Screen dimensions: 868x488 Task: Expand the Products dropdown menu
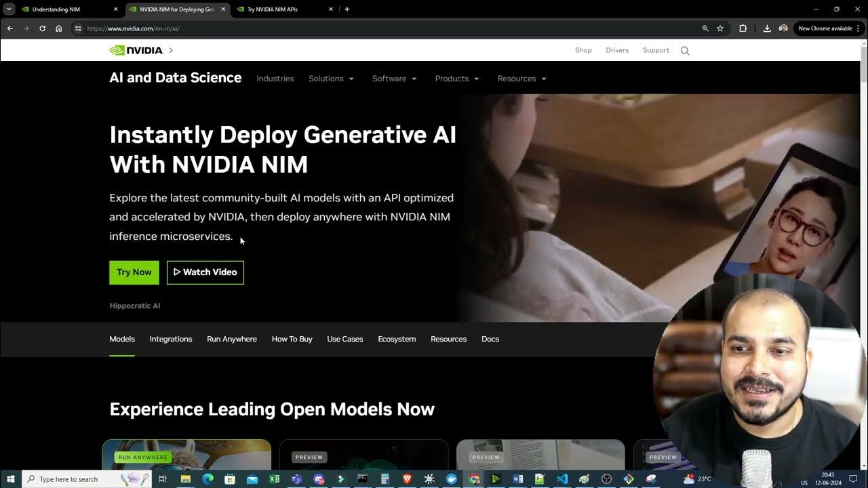(x=457, y=79)
